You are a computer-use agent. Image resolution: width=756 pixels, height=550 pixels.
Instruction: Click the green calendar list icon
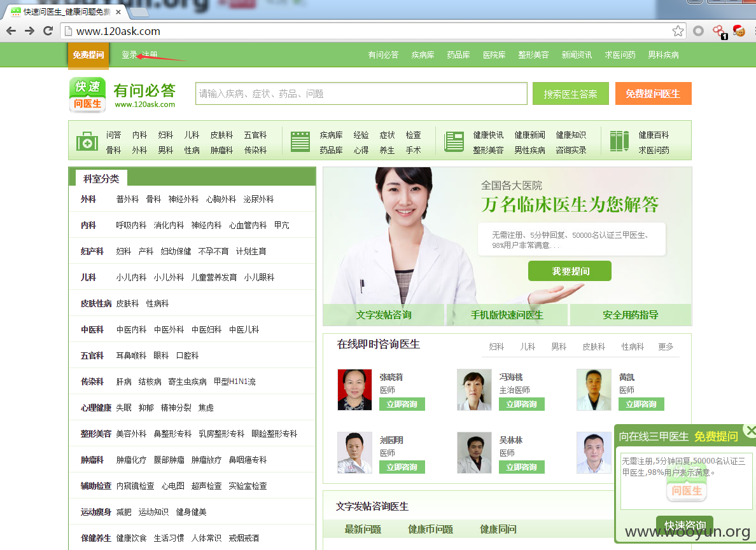pyautogui.click(x=300, y=142)
